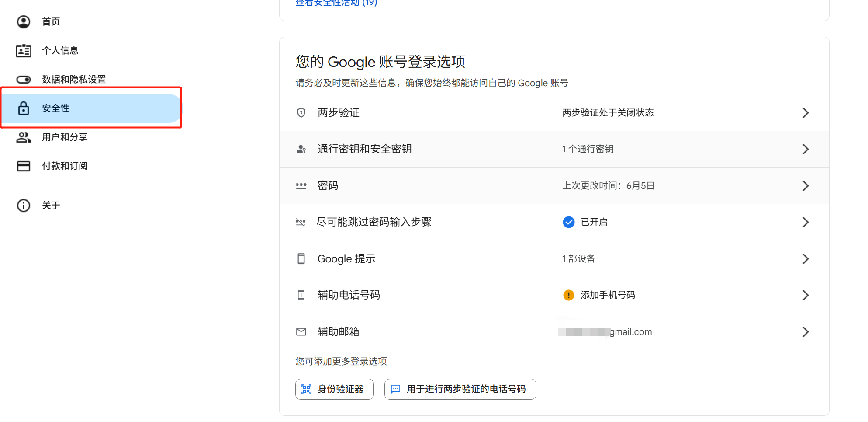Screen dimensions: 868x422
Task: Click the phone icon beside Google 提示
Action: pyautogui.click(x=301, y=259)
